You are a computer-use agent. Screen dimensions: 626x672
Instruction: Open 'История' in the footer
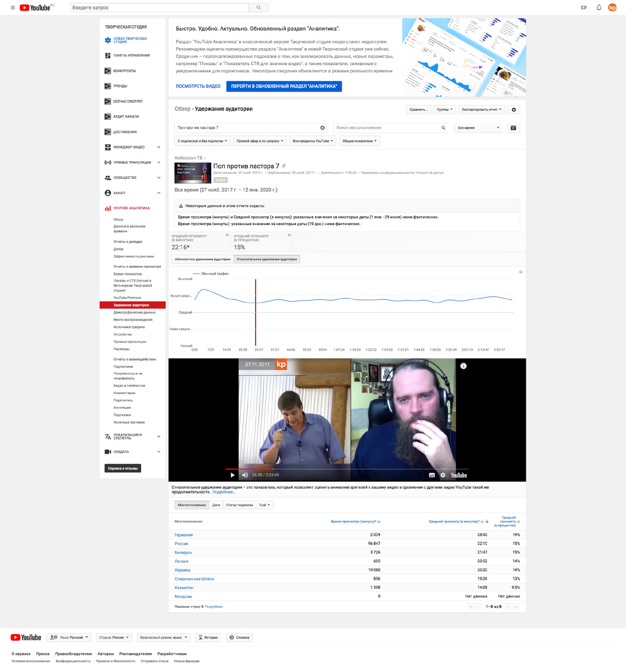click(208, 637)
